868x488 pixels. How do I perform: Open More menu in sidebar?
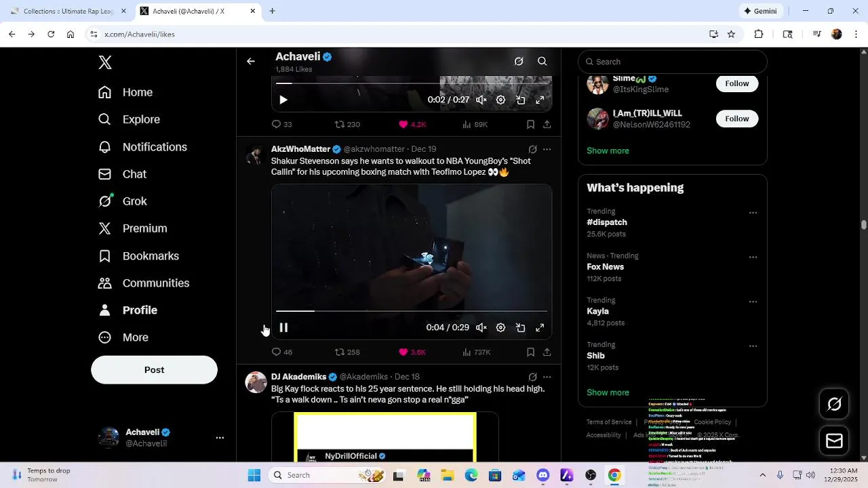coord(123,338)
